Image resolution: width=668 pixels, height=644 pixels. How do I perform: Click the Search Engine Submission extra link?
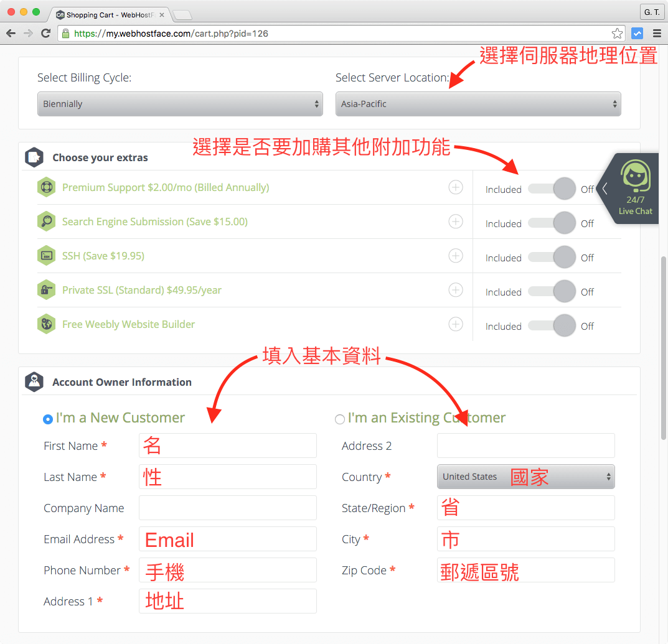154,222
